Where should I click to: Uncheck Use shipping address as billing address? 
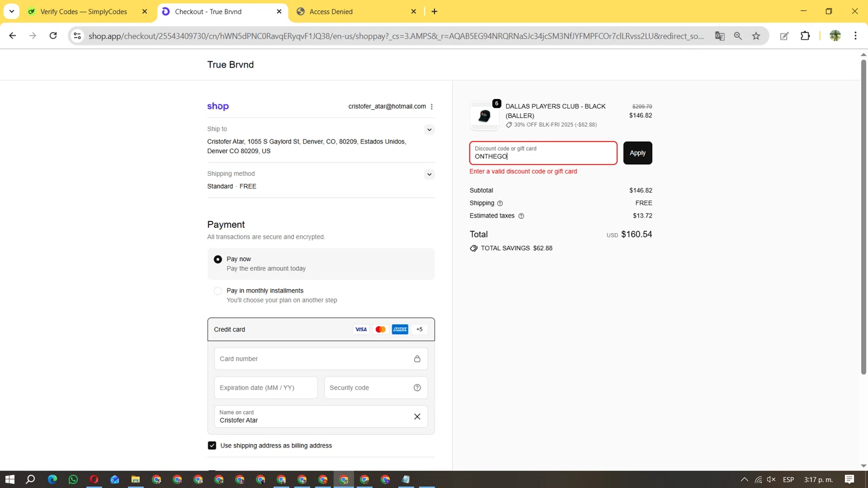pos(212,445)
